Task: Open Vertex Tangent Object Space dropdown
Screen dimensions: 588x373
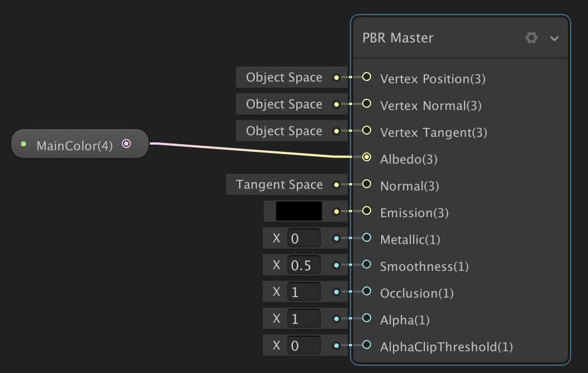Action: 284,131
